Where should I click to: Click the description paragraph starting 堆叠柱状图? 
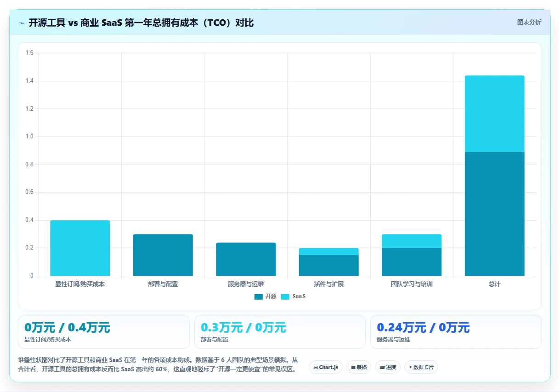pyautogui.click(x=158, y=364)
